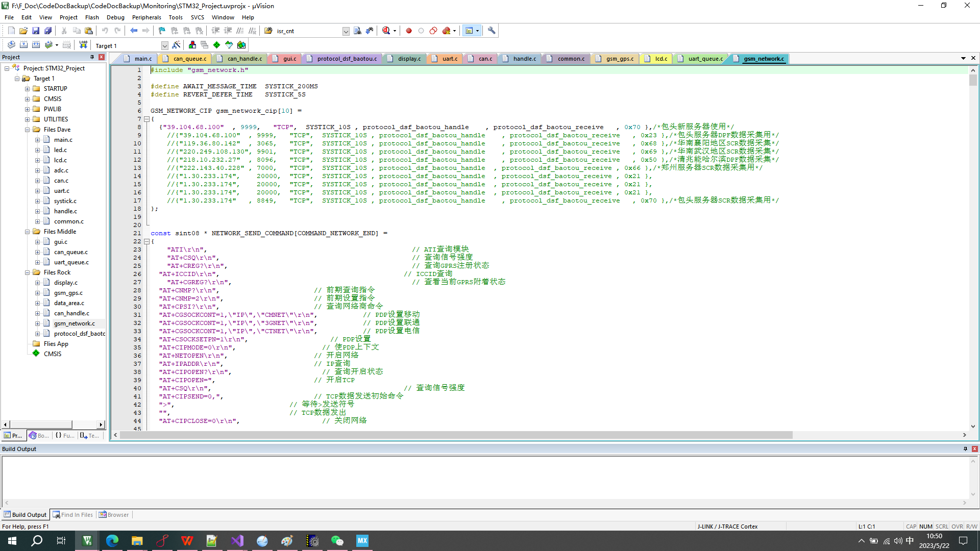
Task: Switch to Functions panel tab
Action: [65, 435]
